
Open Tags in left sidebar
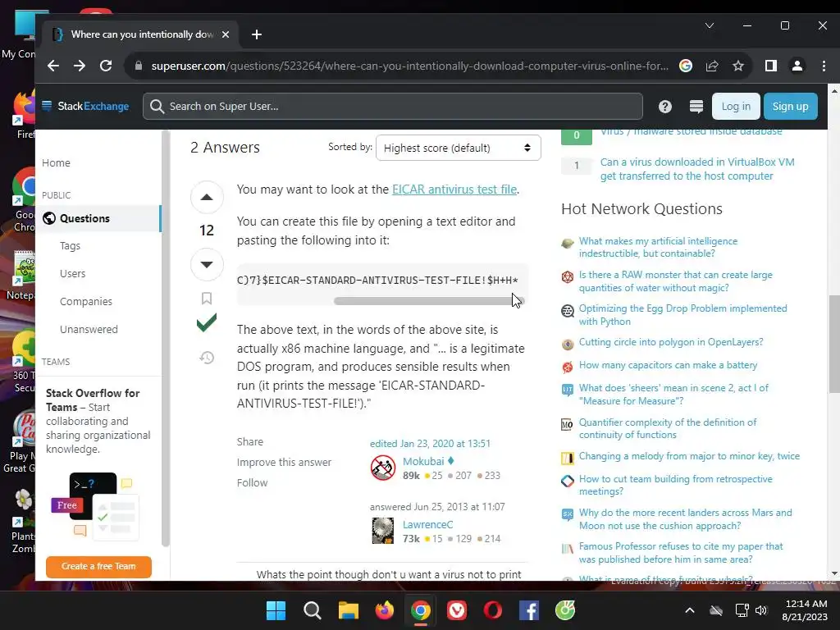click(x=71, y=246)
